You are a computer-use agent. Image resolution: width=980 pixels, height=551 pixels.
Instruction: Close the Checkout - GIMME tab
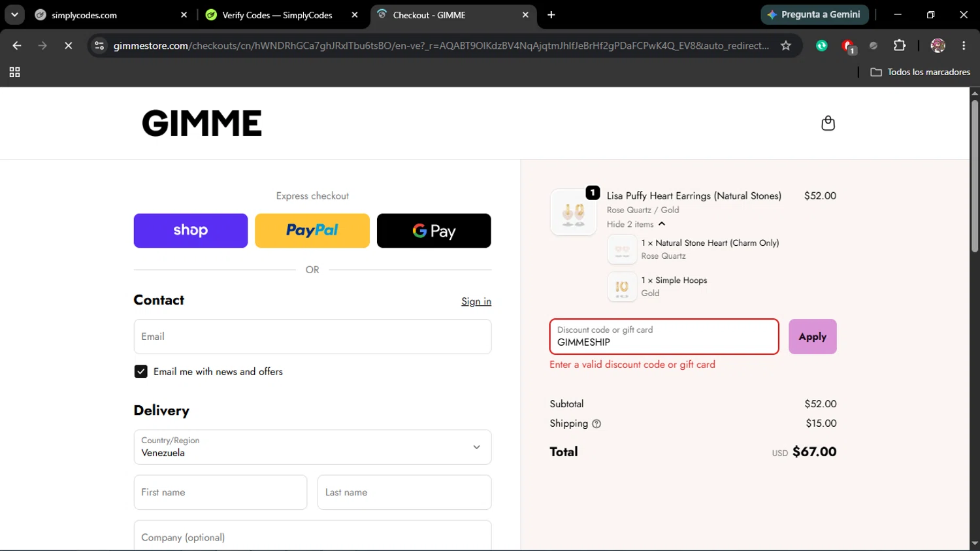tap(525, 15)
